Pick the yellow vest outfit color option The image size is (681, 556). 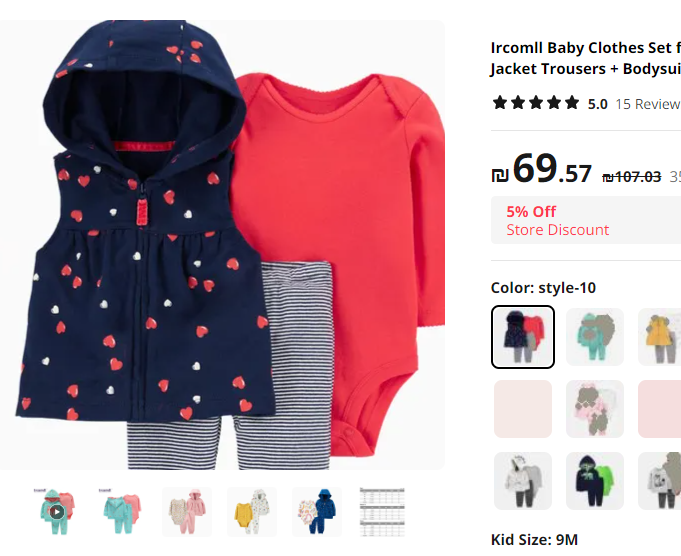point(659,337)
